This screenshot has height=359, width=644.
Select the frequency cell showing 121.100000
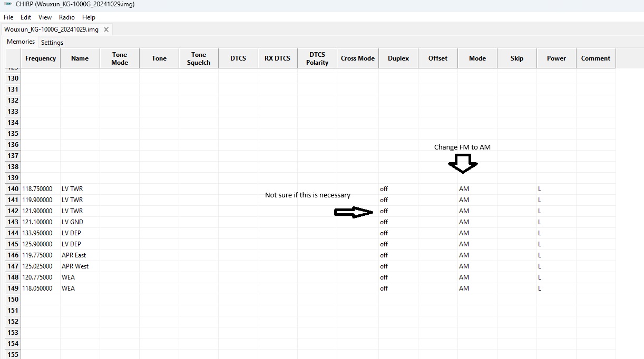[41, 222]
